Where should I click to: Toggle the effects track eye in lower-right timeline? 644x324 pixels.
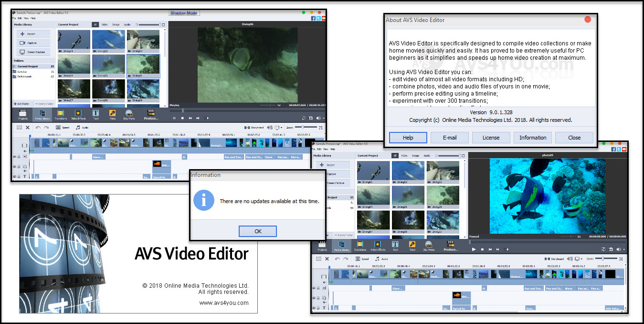click(314, 288)
